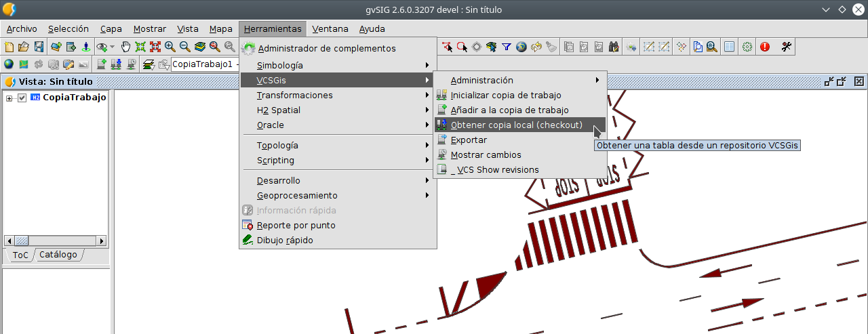Open the eye icon dropdown arrow
This screenshot has width=868, height=334.
112,47
